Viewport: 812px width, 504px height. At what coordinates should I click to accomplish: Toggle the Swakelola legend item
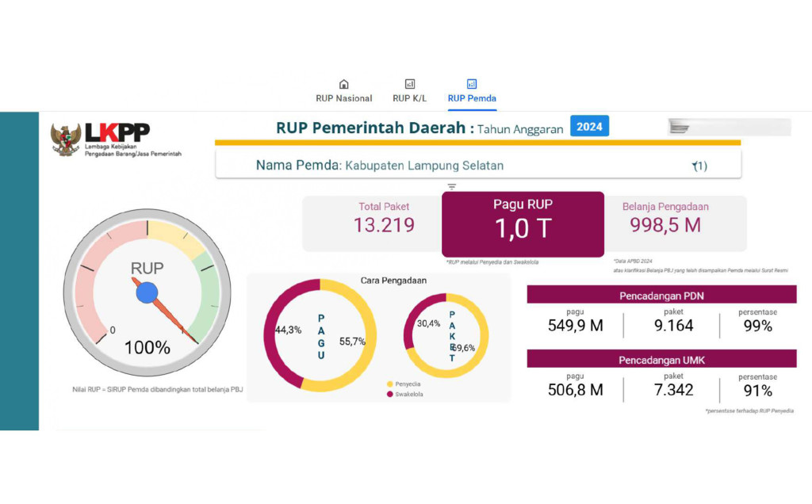pyautogui.click(x=409, y=394)
